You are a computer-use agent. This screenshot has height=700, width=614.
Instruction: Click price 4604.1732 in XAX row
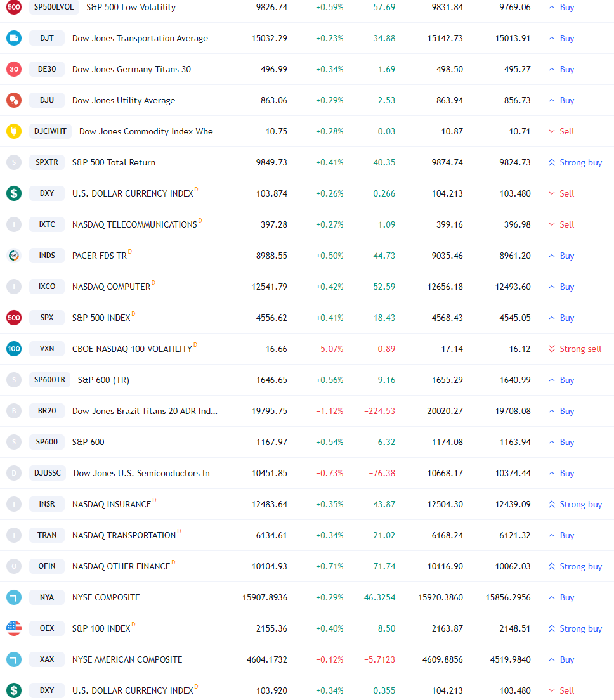266,659
